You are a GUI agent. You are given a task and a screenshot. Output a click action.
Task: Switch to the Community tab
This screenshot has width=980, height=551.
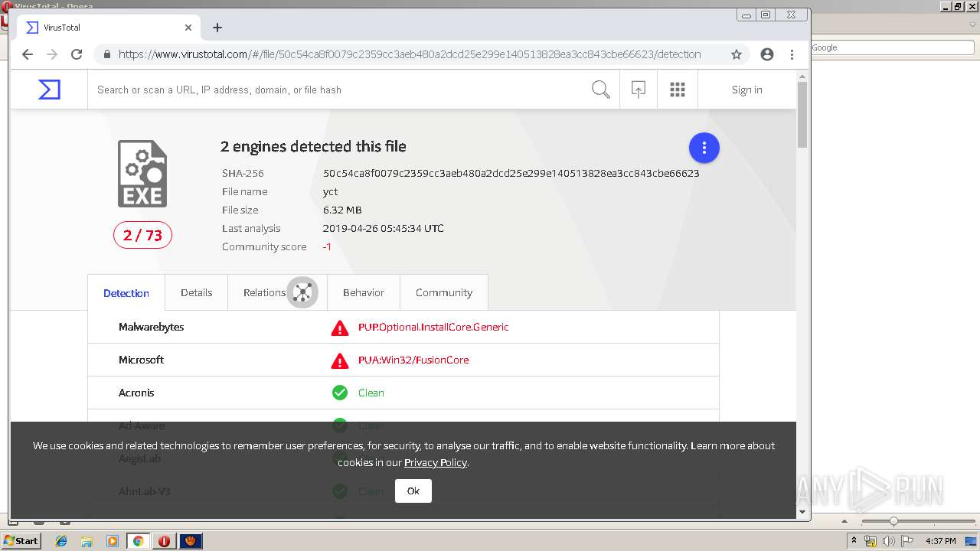click(444, 292)
